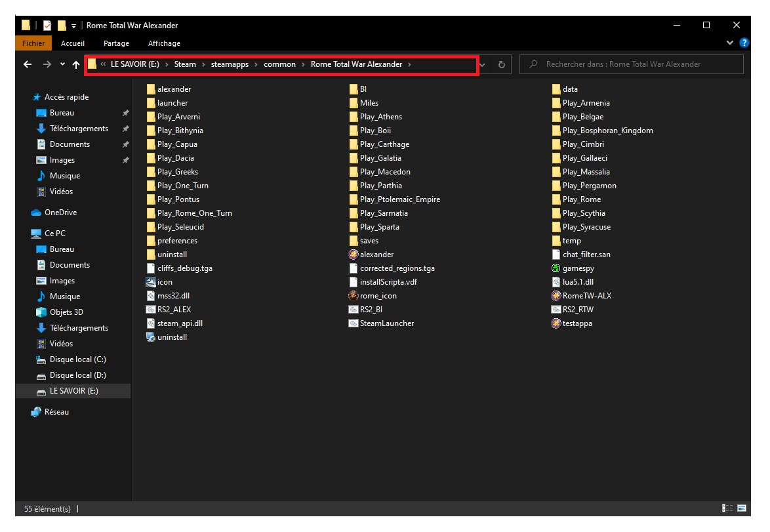
Task: Open the recent locations dropdown arrow
Action: tap(62, 64)
